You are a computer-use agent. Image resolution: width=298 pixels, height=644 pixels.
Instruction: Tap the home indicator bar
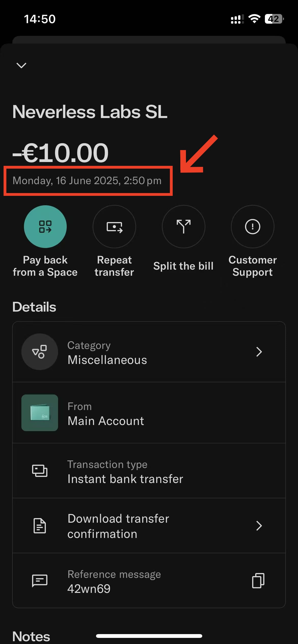coord(149,636)
